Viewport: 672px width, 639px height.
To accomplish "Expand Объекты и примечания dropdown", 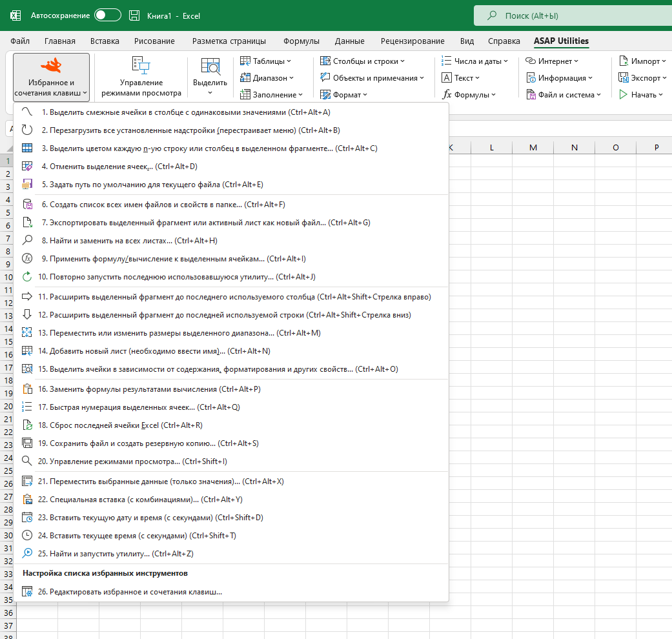I will pyautogui.click(x=372, y=78).
